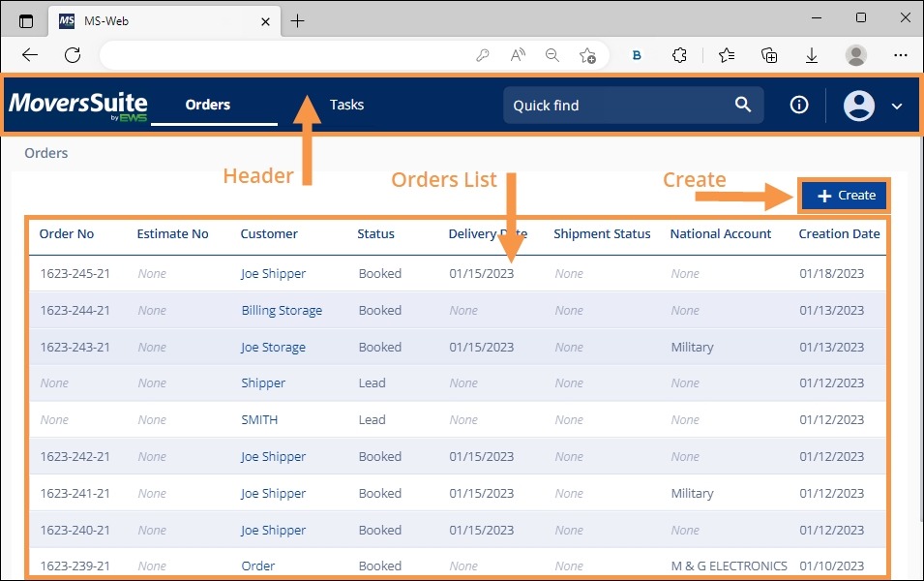
Task: Select the Orders tab
Action: coord(205,105)
